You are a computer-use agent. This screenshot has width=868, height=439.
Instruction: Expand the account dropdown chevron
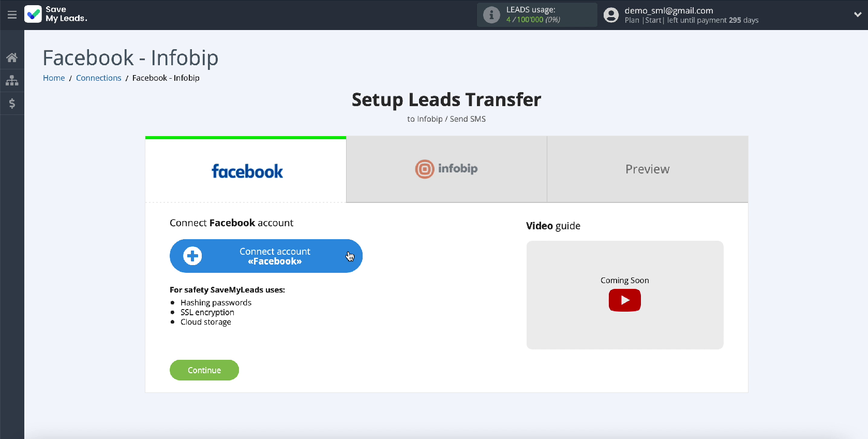point(858,14)
